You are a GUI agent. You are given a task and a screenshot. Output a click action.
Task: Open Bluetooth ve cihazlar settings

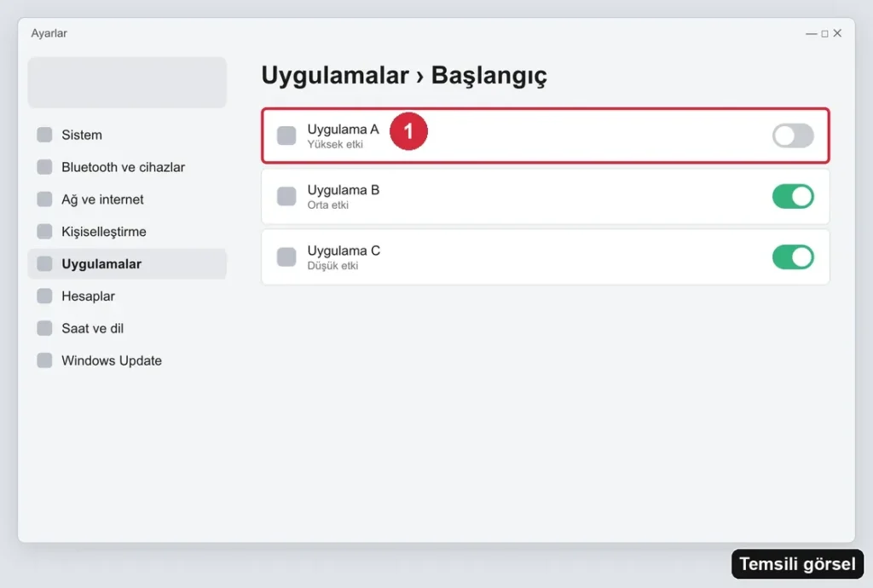[127, 167]
